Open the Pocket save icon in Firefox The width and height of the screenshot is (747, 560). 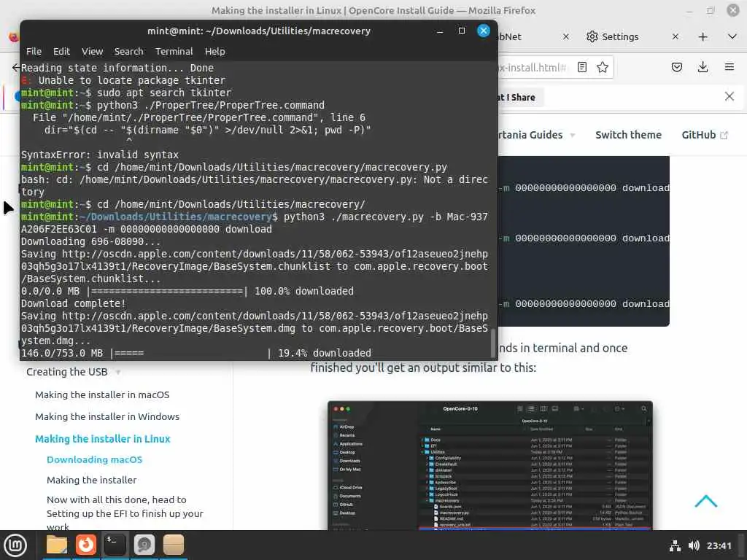tap(676, 67)
